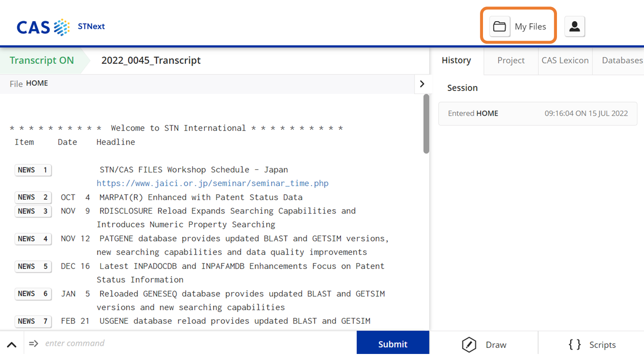Expand the command line with the up caret

coord(12,345)
